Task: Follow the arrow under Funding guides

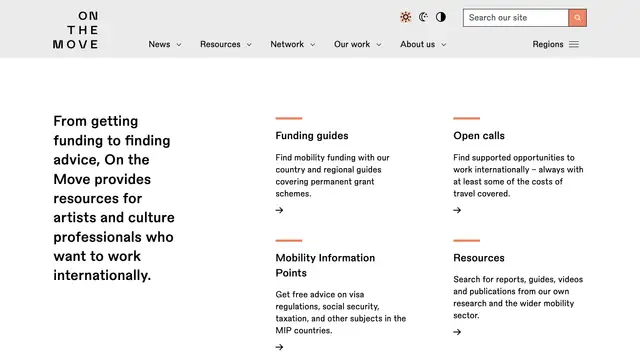Action: click(x=279, y=210)
